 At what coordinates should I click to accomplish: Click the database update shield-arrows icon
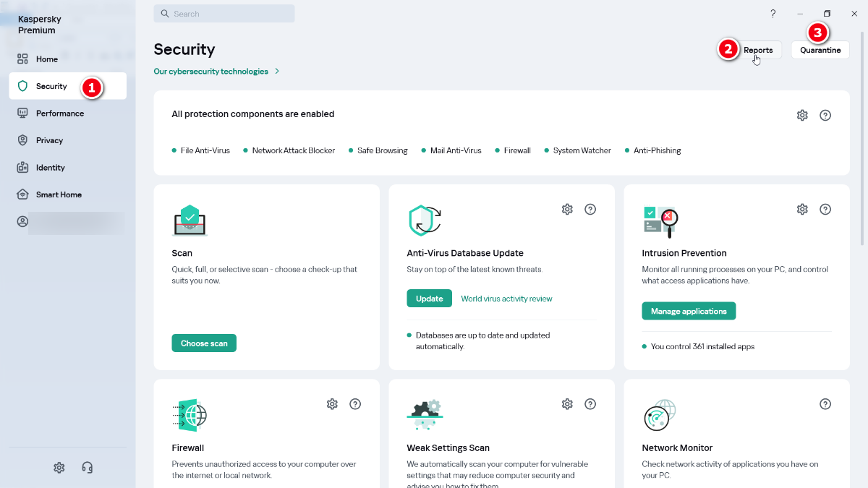coord(425,221)
